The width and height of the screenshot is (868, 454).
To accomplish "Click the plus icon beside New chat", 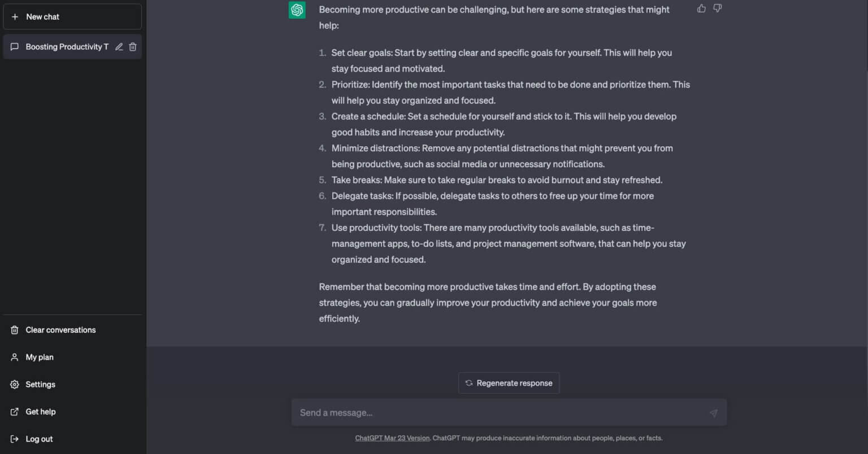I will [x=15, y=17].
